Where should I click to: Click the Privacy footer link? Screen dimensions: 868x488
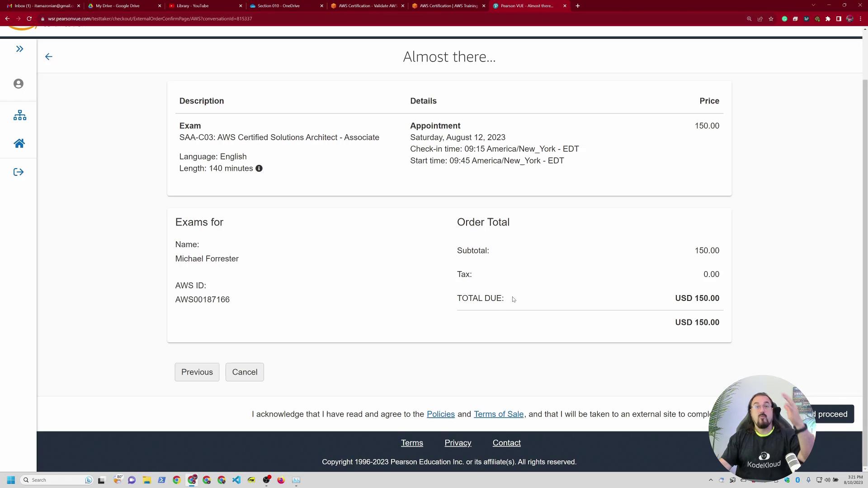click(458, 443)
